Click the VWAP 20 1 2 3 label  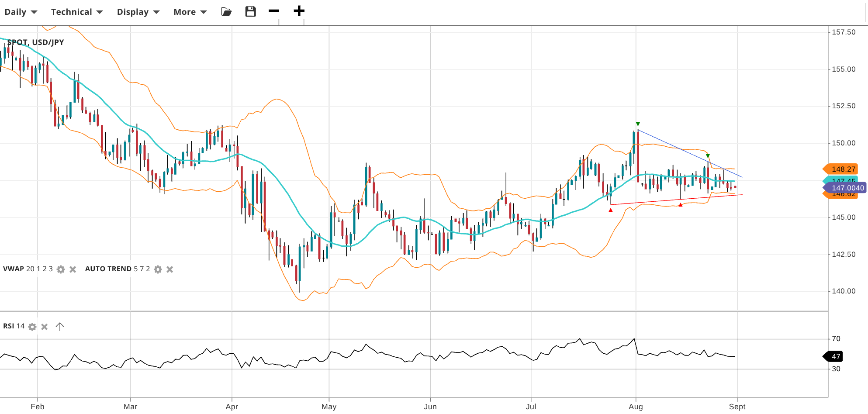tap(28, 269)
